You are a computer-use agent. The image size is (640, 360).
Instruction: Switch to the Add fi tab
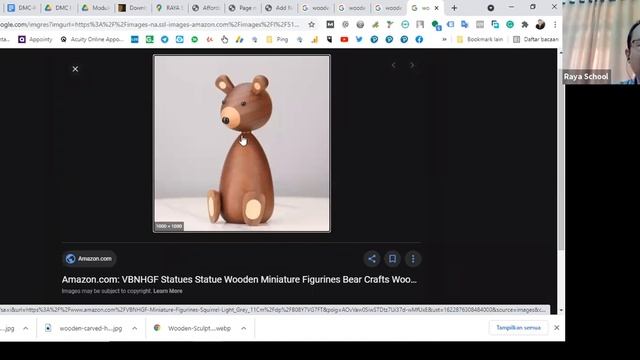(x=278, y=8)
